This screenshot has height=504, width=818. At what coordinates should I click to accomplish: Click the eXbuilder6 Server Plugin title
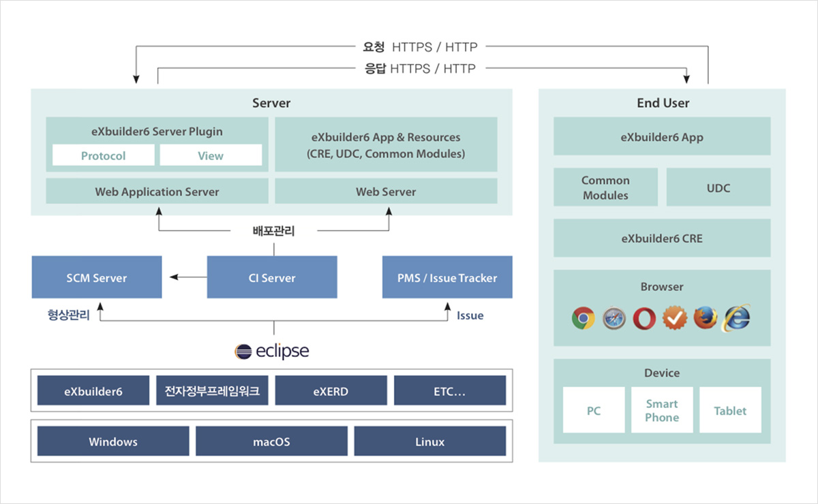click(x=157, y=131)
